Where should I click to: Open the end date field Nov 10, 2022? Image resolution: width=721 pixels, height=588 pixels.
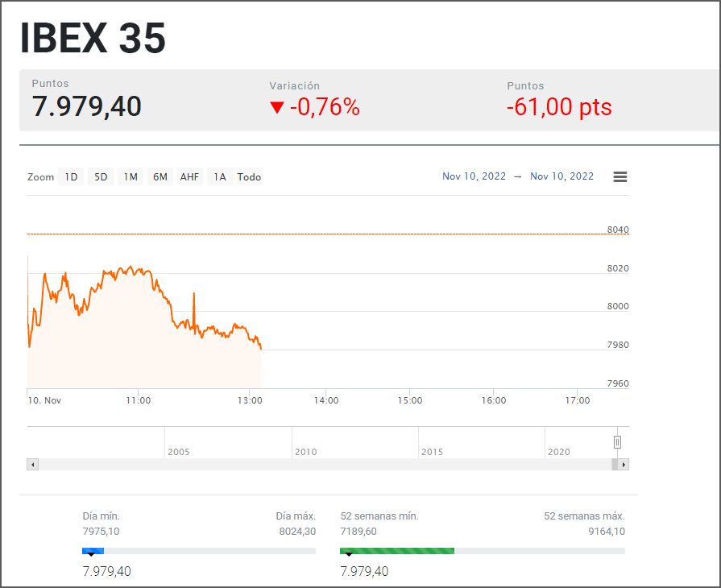(561, 176)
